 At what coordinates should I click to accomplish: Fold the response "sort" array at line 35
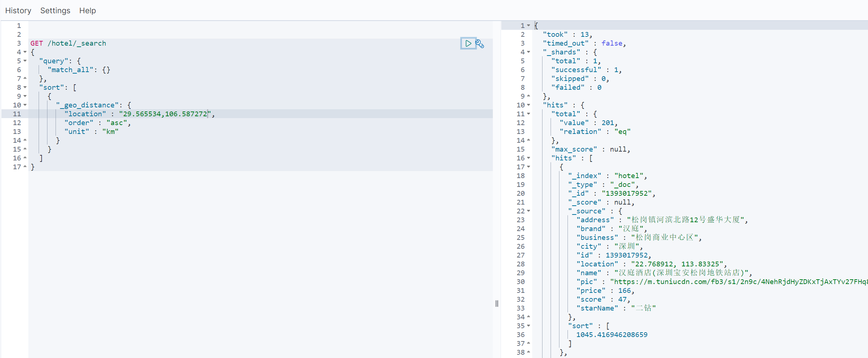pyautogui.click(x=529, y=326)
